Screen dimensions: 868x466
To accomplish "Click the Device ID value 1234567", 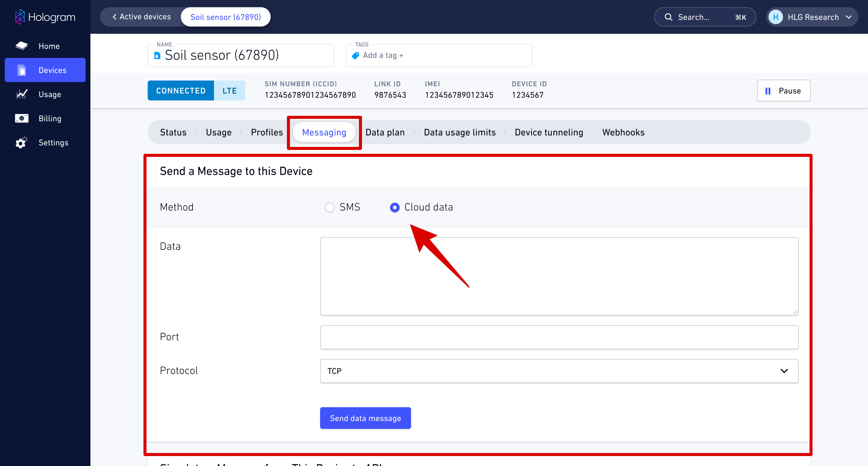I will [x=528, y=95].
